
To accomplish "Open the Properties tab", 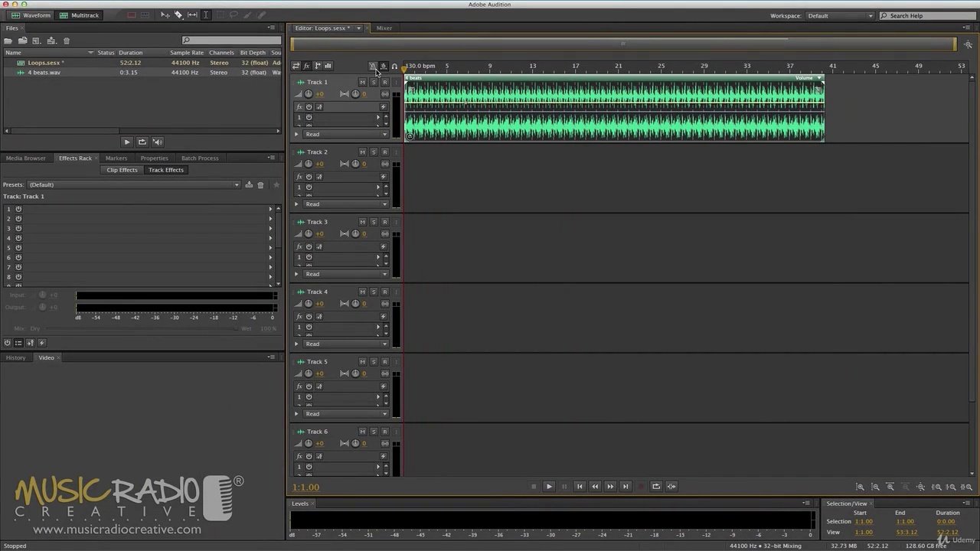I will coord(155,158).
